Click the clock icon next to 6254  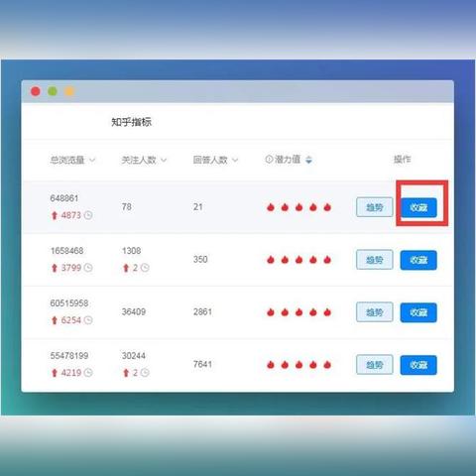click(88, 320)
